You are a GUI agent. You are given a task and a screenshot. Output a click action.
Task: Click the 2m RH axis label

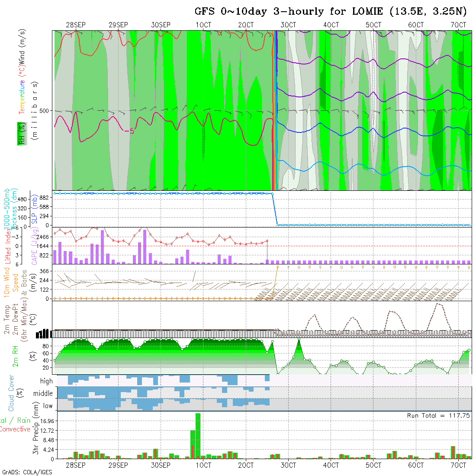pos(16,356)
